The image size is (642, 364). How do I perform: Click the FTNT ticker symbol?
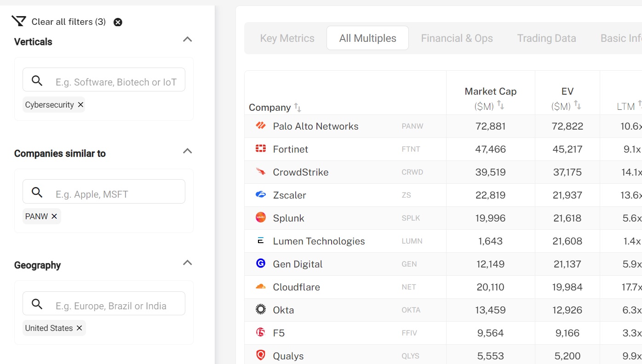pos(411,149)
